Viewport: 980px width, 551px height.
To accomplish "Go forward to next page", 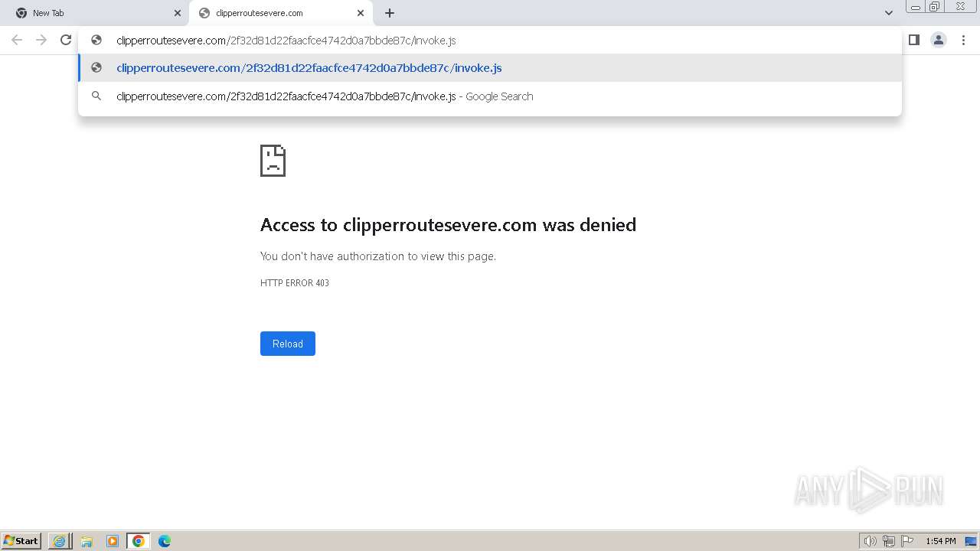I will [41, 40].
